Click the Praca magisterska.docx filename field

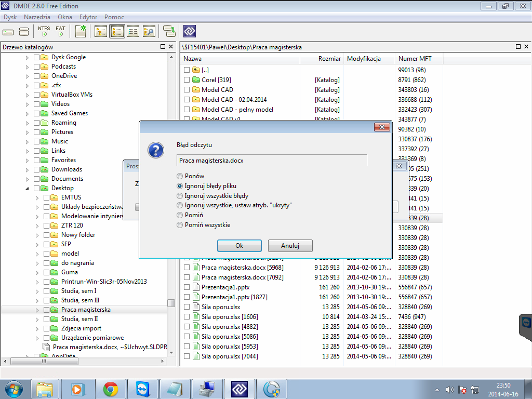(x=272, y=161)
